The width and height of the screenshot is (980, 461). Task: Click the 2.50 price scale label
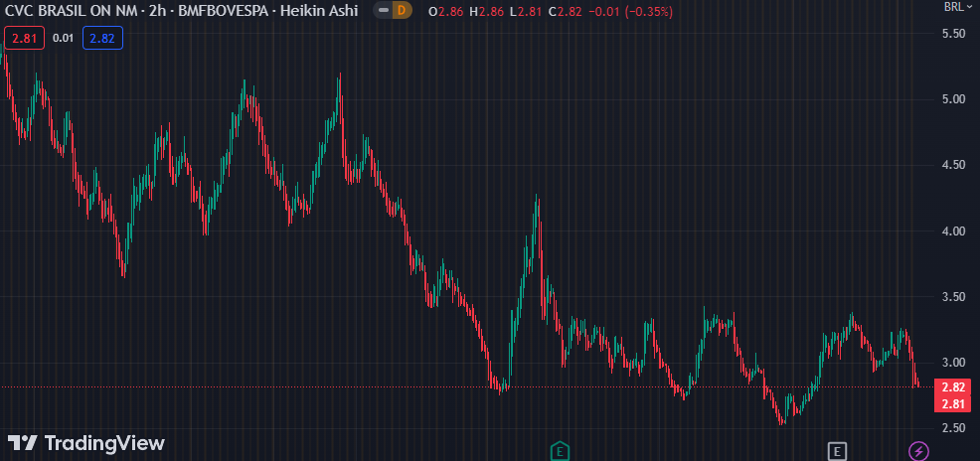(954, 428)
